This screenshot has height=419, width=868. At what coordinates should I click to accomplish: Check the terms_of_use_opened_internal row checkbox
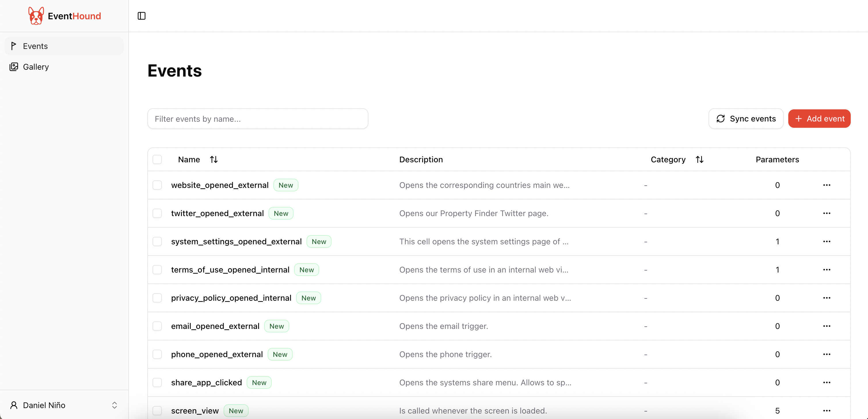pyautogui.click(x=157, y=270)
